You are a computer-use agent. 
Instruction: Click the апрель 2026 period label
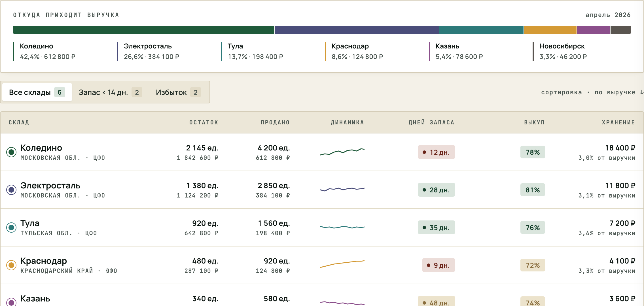pos(608,15)
